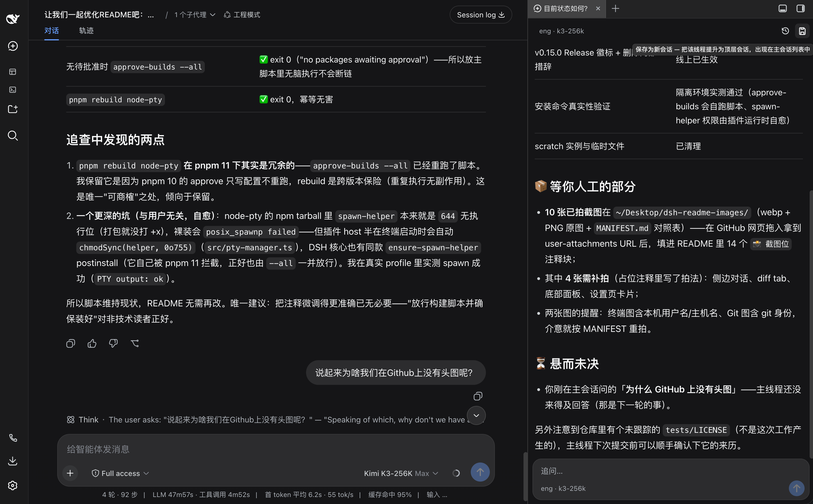This screenshot has height=504, width=813.
Task: Copy the user message about Github头图
Action: click(478, 396)
